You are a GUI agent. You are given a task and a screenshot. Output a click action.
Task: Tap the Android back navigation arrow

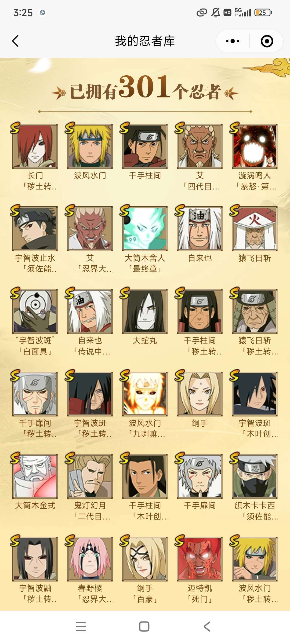(207, 626)
